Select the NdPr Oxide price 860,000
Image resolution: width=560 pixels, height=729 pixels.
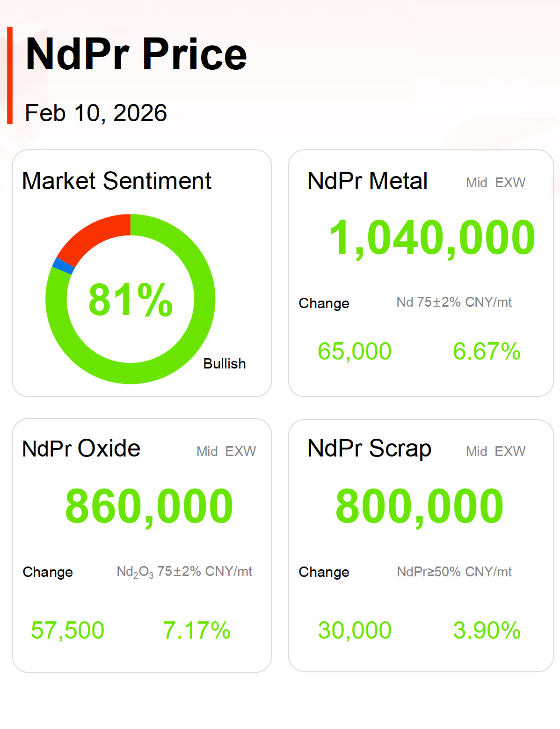point(149,507)
